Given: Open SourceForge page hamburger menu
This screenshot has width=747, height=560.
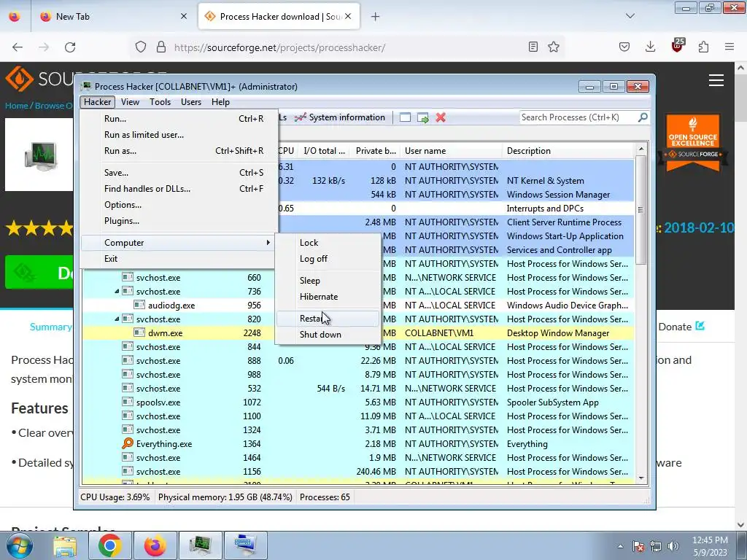Looking at the screenshot, I should 716,80.
